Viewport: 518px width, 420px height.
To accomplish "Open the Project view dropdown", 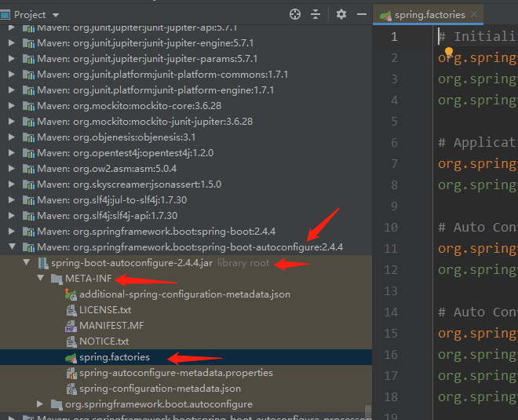I will [56, 15].
